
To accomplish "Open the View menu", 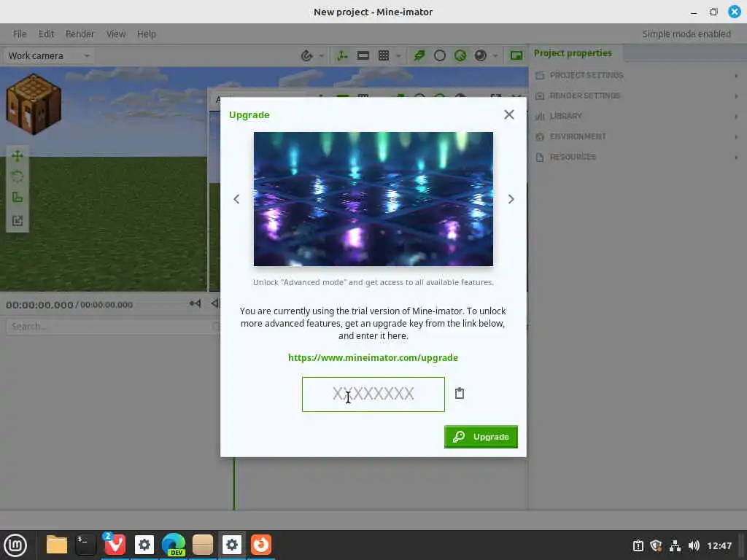I will pos(116,34).
